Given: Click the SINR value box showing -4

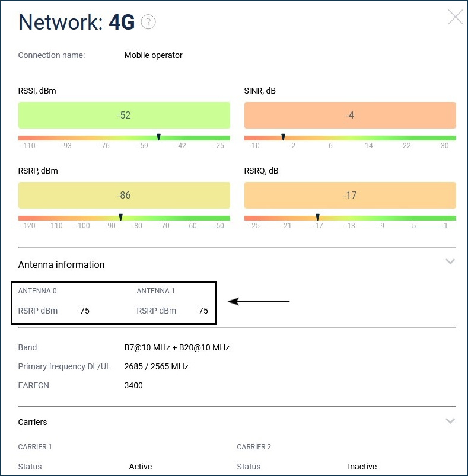Looking at the screenshot, I should point(350,115).
